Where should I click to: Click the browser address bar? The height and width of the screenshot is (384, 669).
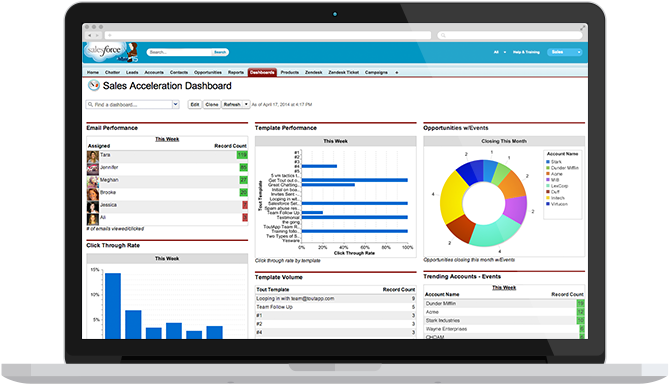coord(268,35)
